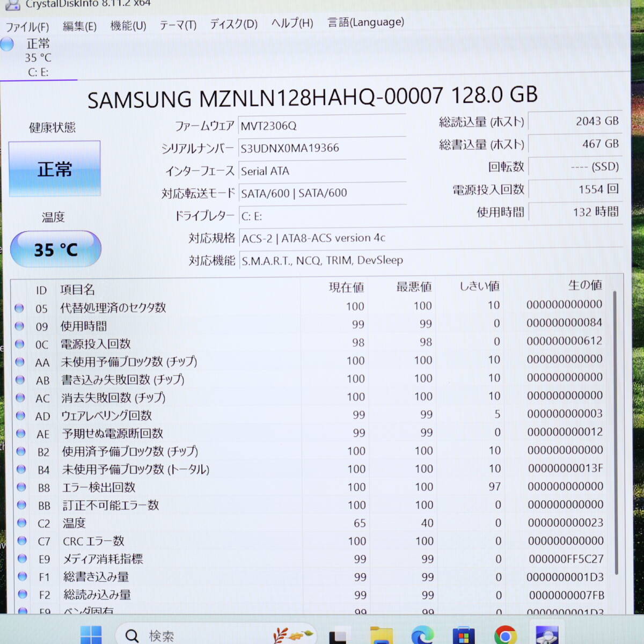Open Task View from the taskbar
The image size is (644, 644).
[x=340, y=635]
